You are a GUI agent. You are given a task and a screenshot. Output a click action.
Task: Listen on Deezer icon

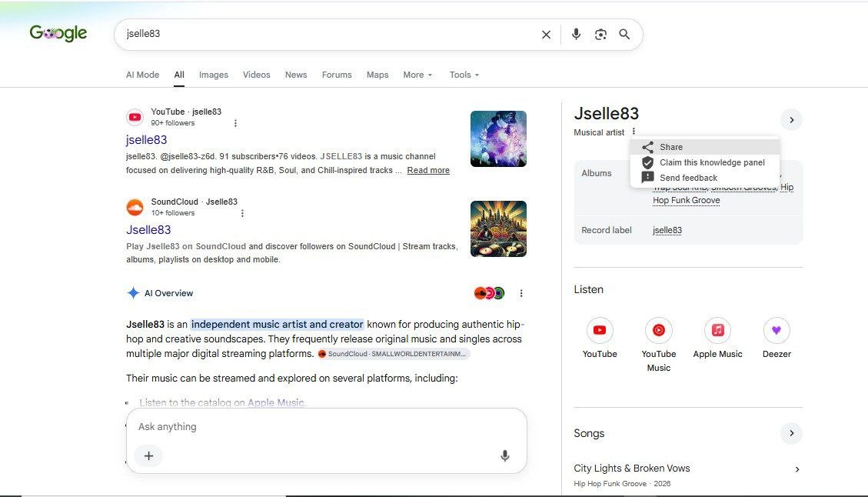point(776,330)
